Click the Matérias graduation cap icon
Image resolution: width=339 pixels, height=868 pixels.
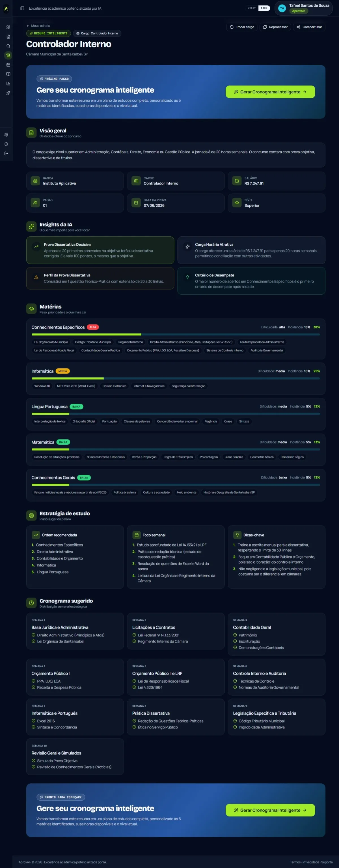pos(31,309)
